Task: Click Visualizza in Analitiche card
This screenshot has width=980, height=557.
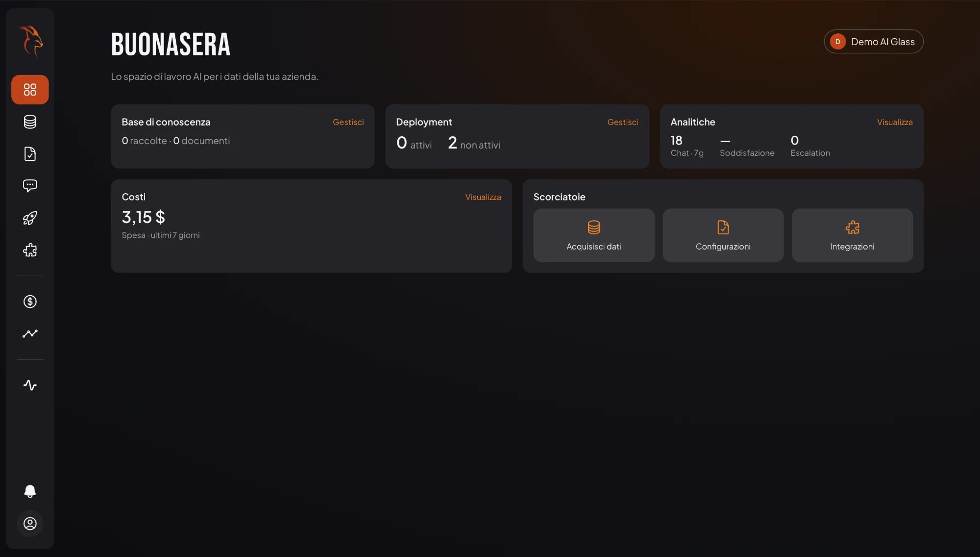Action: coord(895,122)
